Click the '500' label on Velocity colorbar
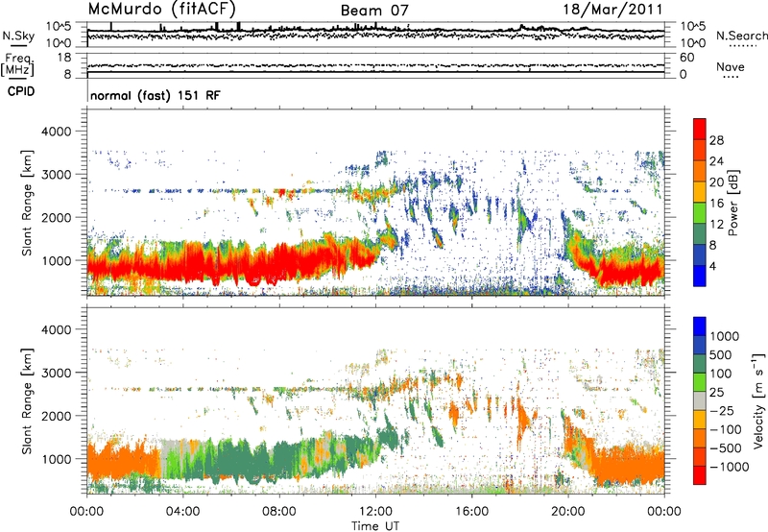768x532 pixels. pyautogui.click(x=721, y=354)
